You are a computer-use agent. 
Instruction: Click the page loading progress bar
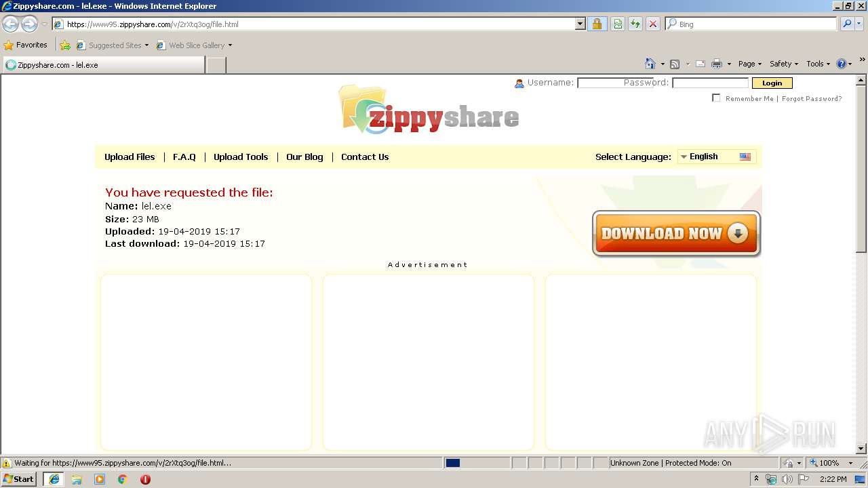477,463
